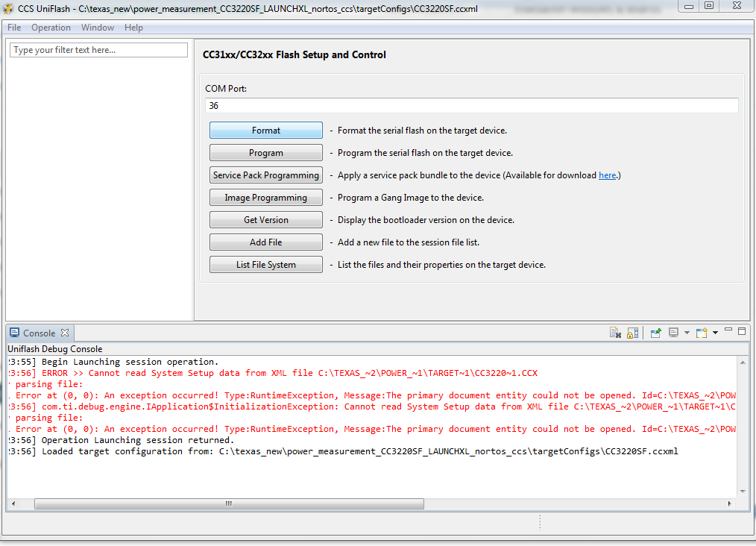Minimize the Console panel
The image size is (756, 546).
click(x=728, y=330)
